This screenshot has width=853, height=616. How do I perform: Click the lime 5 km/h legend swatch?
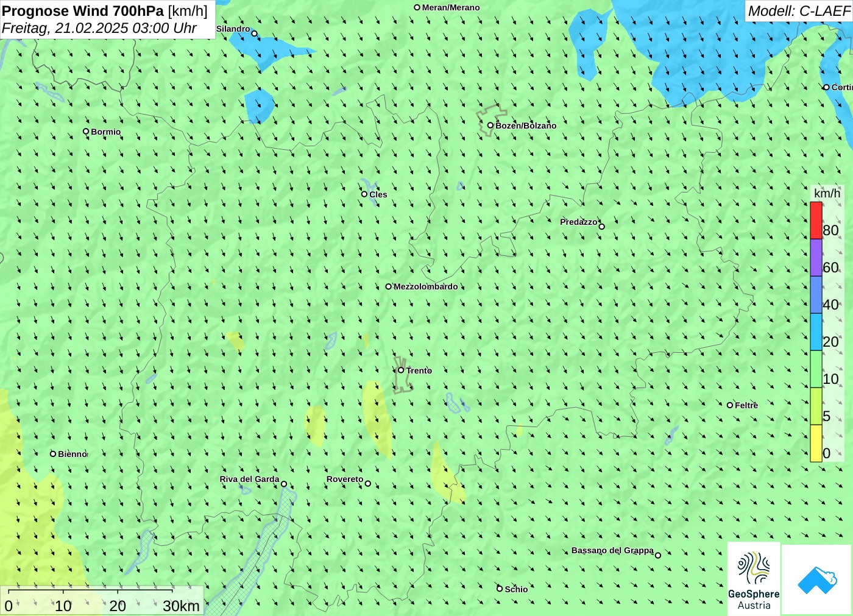[x=816, y=406]
